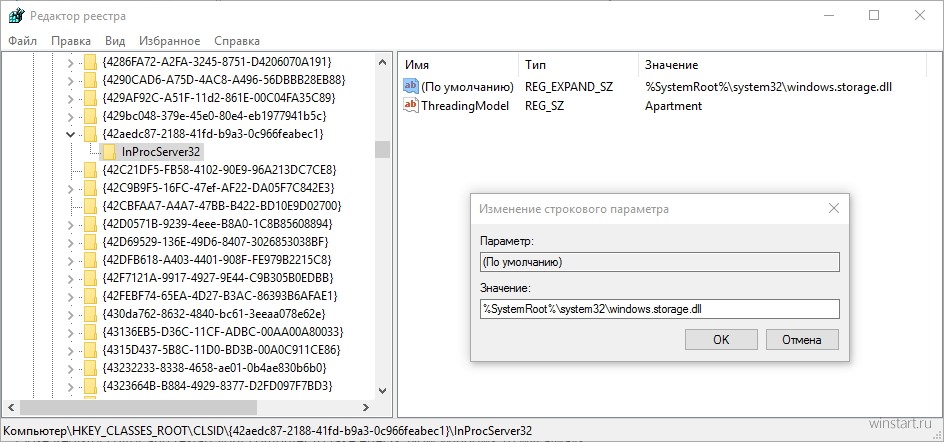Image resolution: width=944 pixels, height=442 pixels.
Task: Click the folder icon of {42DFB618-A403-4401-908F-FE979B2215C8}
Action: [x=90, y=260]
